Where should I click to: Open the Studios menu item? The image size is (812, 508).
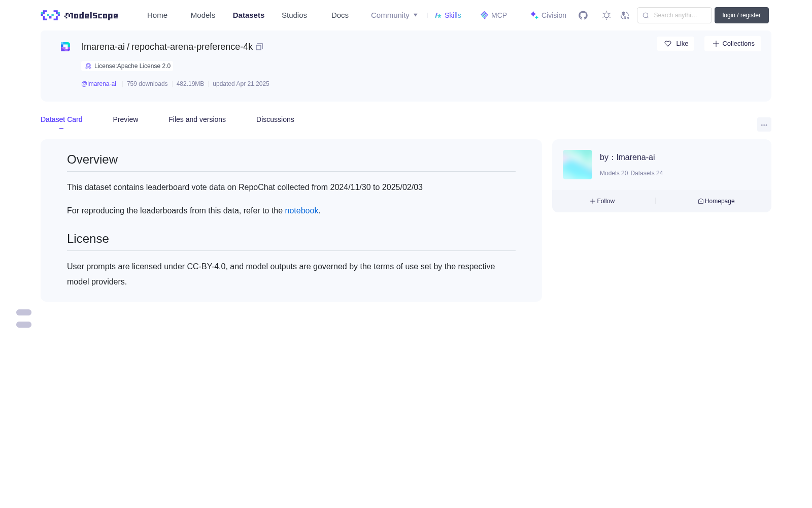294,15
